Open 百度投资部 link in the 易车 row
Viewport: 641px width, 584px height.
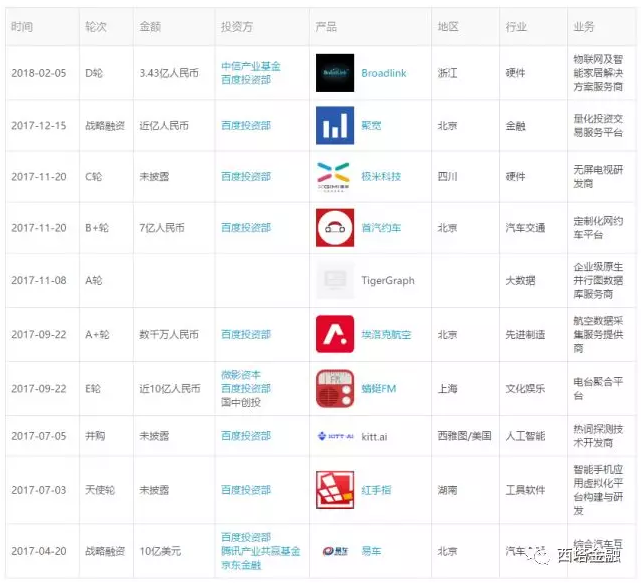246,537
